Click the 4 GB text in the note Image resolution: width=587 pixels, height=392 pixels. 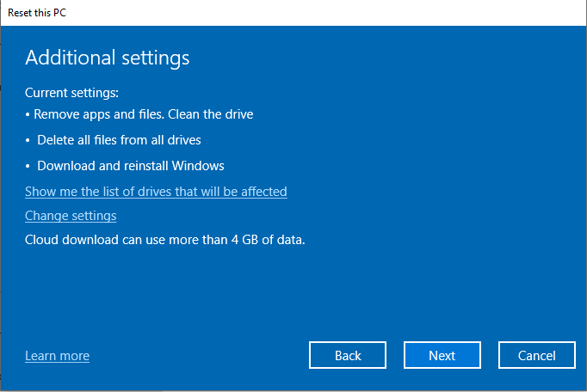pos(244,240)
